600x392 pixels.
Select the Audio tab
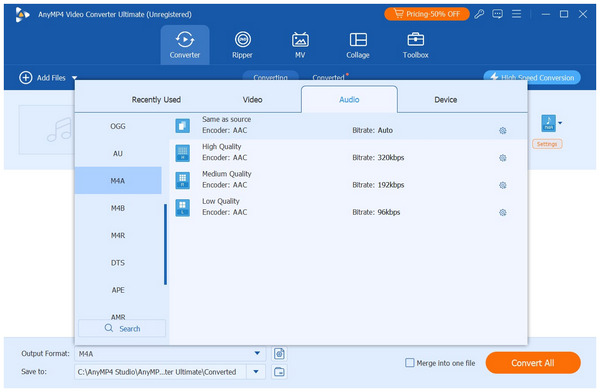(x=349, y=100)
